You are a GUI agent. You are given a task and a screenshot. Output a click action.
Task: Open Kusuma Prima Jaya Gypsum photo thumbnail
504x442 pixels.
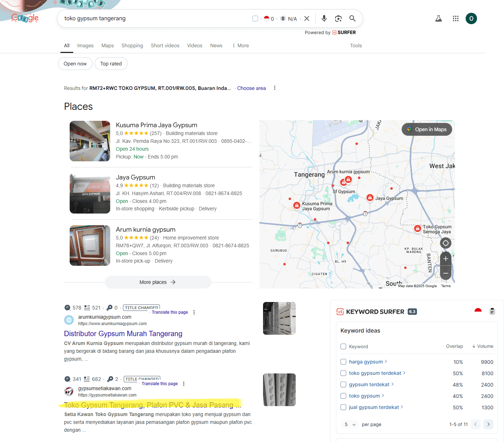(90, 141)
